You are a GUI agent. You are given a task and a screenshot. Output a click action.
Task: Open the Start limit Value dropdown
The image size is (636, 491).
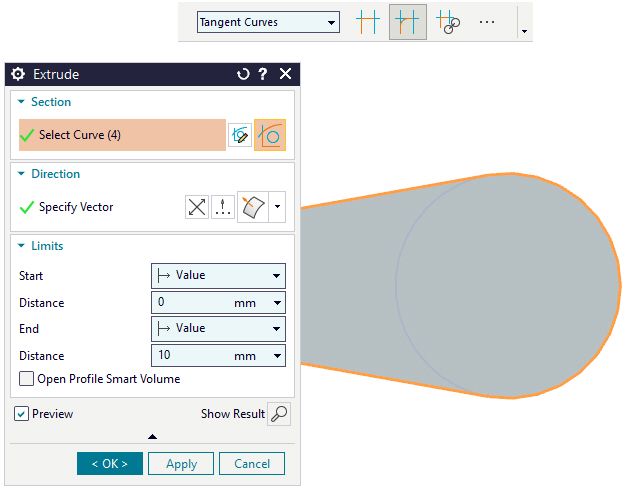click(218, 276)
